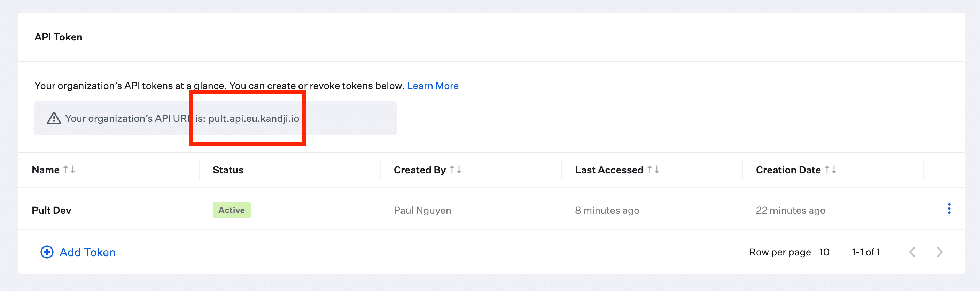Click the Status column header
The width and height of the screenshot is (980, 291).
pyautogui.click(x=227, y=170)
